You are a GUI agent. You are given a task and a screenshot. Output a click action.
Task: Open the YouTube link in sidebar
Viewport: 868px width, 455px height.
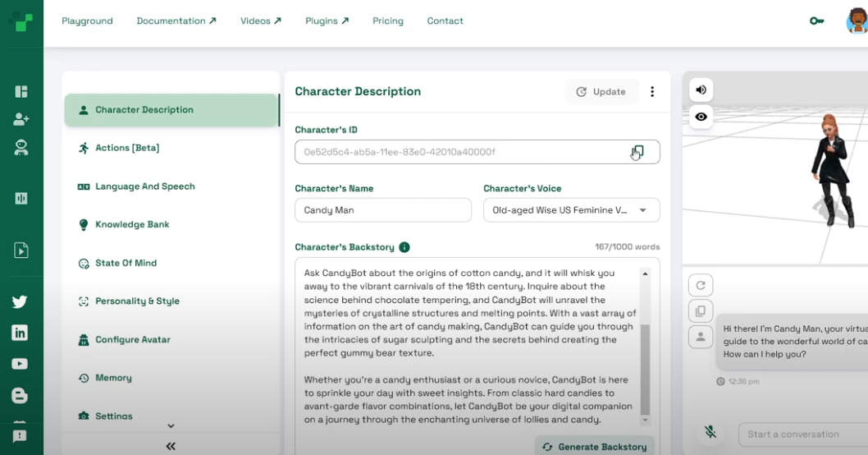click(x=21, y=364)
